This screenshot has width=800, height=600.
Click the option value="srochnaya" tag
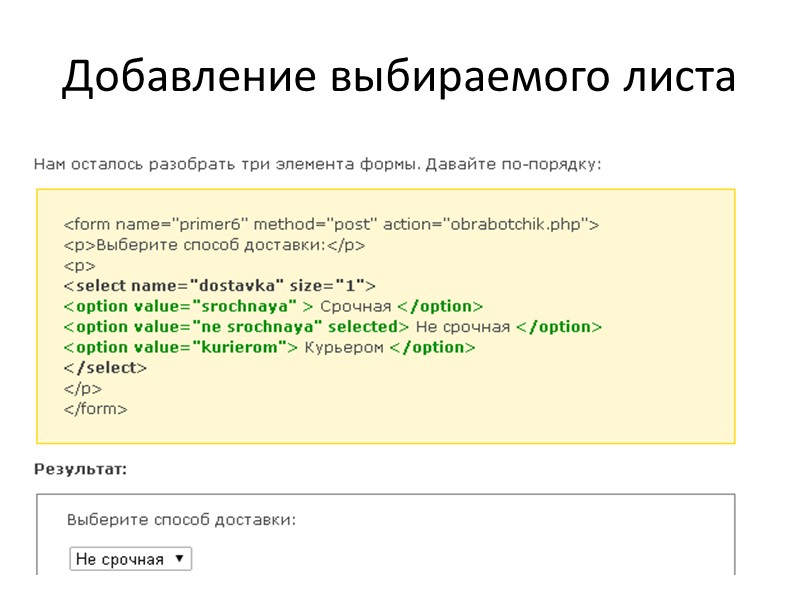[182, 306]
